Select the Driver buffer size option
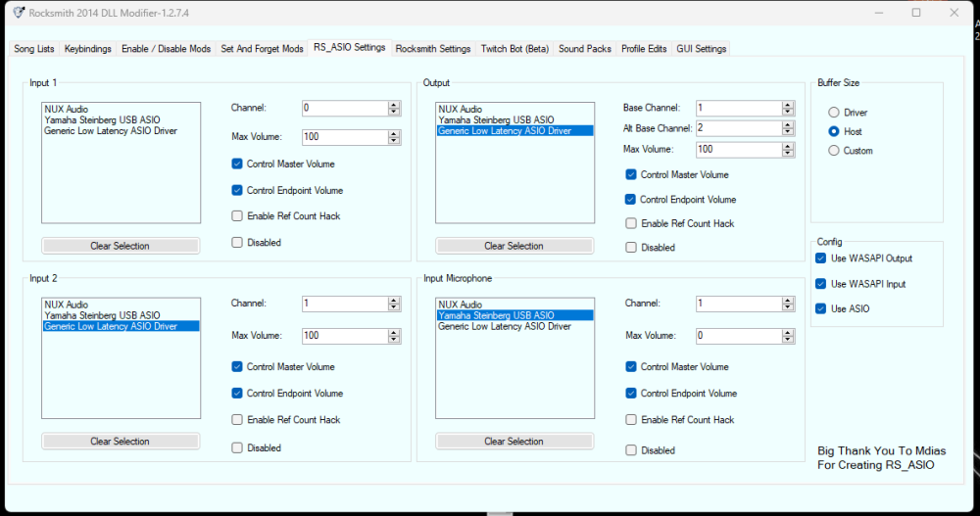This screenshot has height=516, width=980. (x=834, y=113)
